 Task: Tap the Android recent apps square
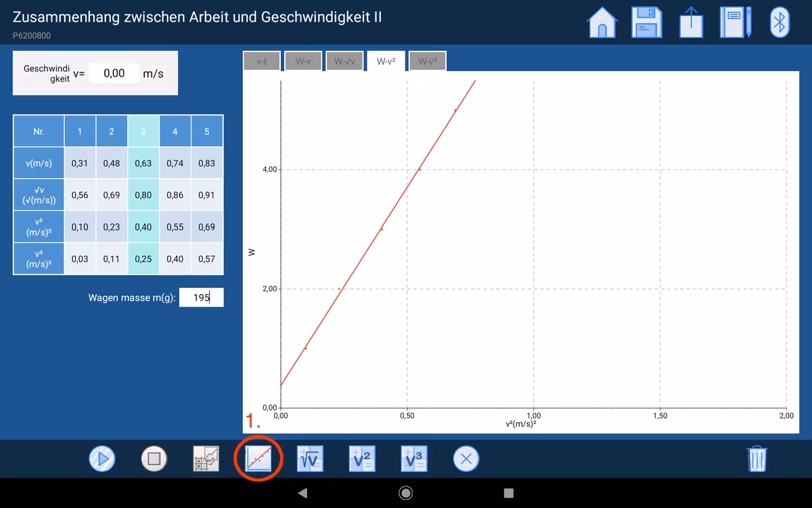(x=509, y=493)
